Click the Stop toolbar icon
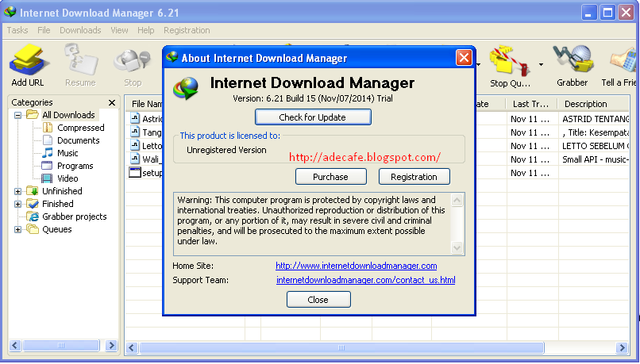The width and height of the screenshot is (640, 364). [x=133, y=61]
